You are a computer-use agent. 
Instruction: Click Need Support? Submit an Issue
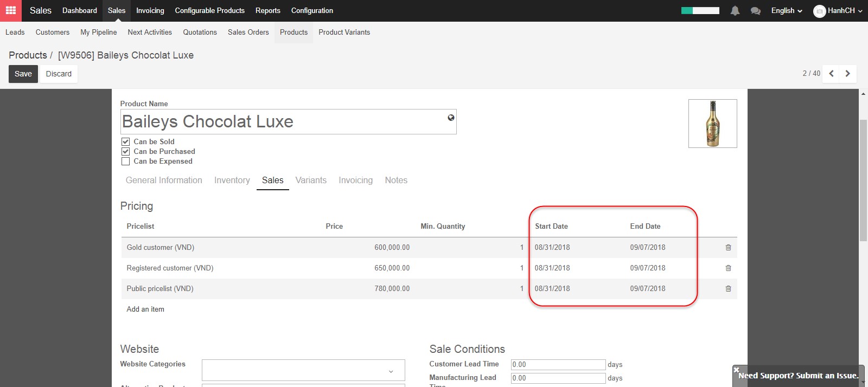point(798,376)
